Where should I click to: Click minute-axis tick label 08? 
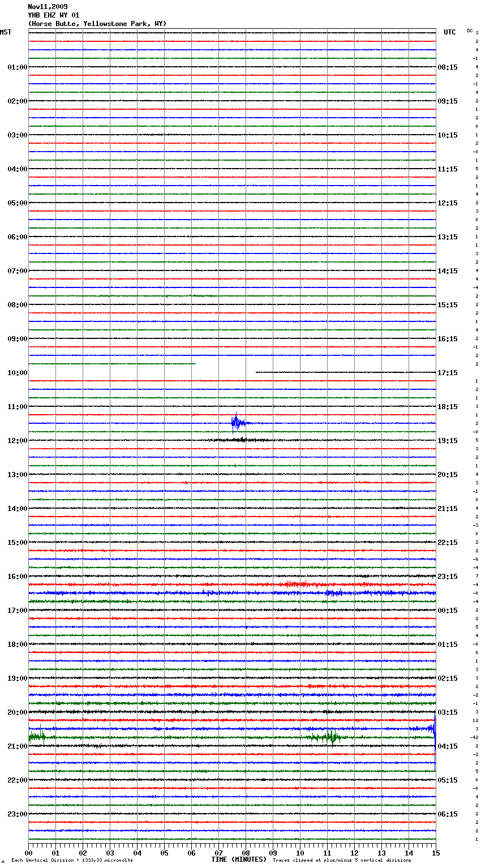pyautogui.click(x=246, y=853)
